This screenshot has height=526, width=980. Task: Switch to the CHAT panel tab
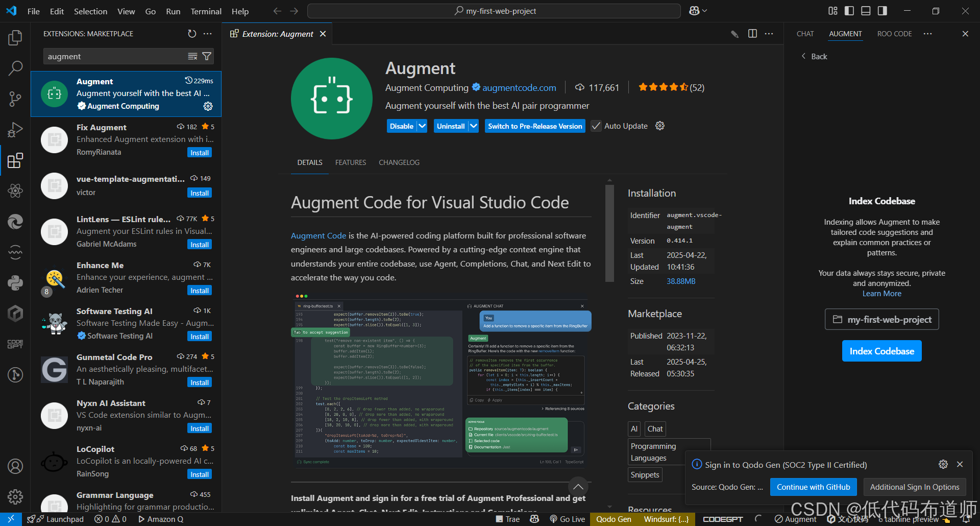point(805,34)
